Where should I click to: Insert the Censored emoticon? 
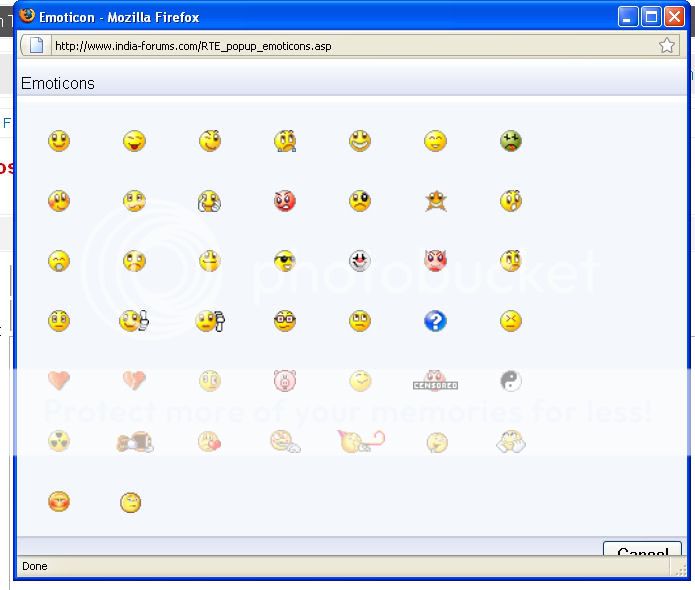pyautogui.click(x=435, y=382)
